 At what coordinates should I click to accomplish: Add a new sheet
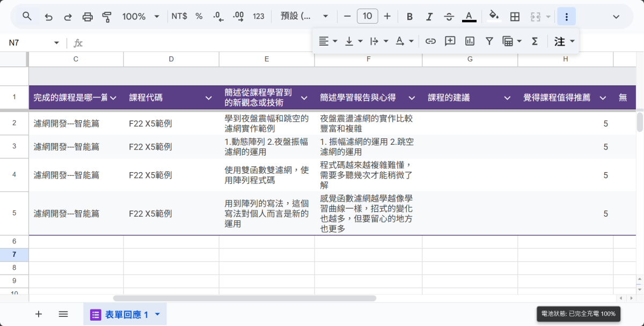(x=39, y=314)
